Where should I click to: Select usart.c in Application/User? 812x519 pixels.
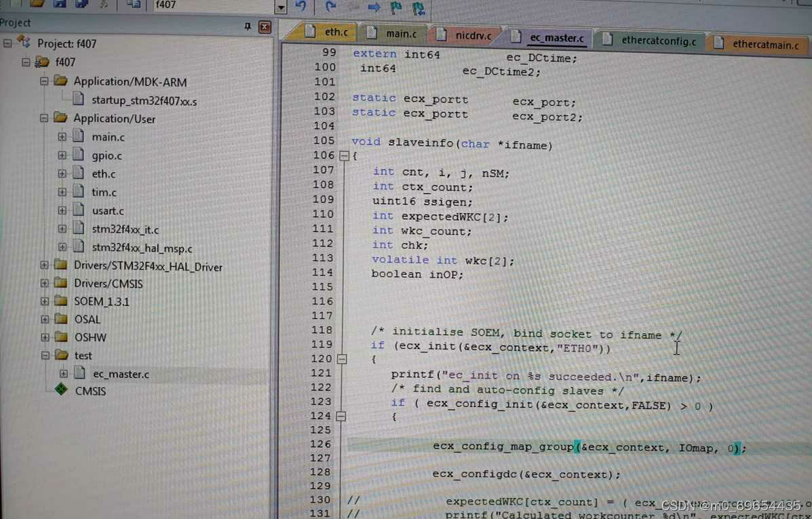click(x=107, y=210)
